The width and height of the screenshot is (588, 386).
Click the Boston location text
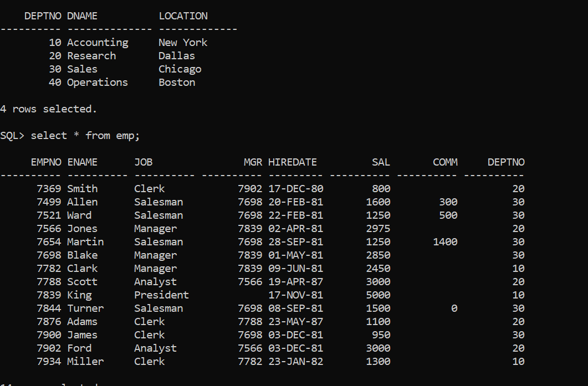[x=177, y=82]
